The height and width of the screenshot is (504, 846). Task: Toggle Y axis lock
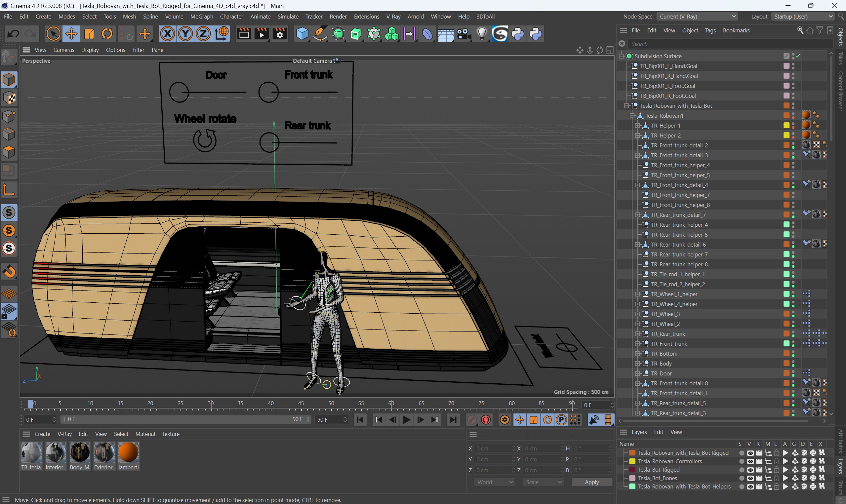(x=185, y=34)
